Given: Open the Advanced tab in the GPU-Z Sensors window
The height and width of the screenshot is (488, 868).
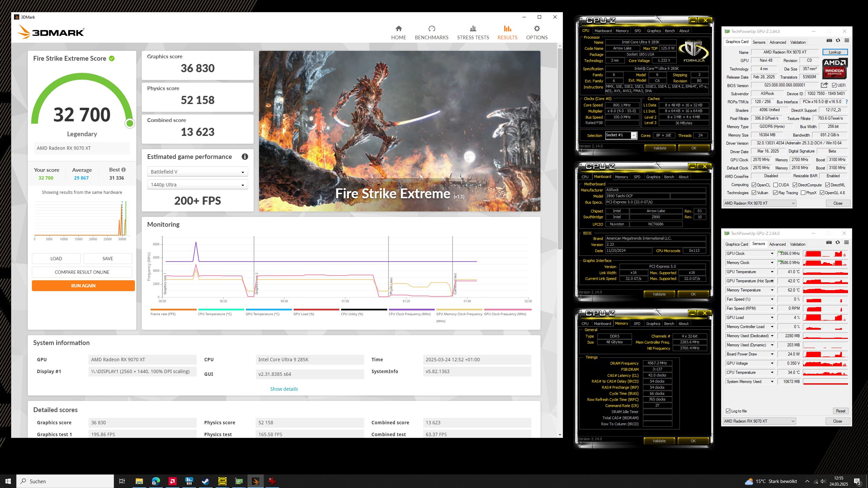Looking at the screenshot, I should [777, 244].
